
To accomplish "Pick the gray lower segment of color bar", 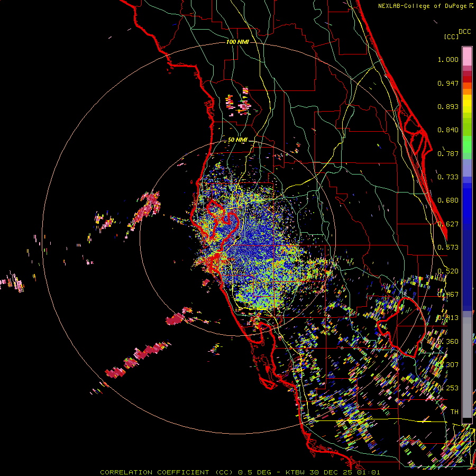I will click(467, 368).
